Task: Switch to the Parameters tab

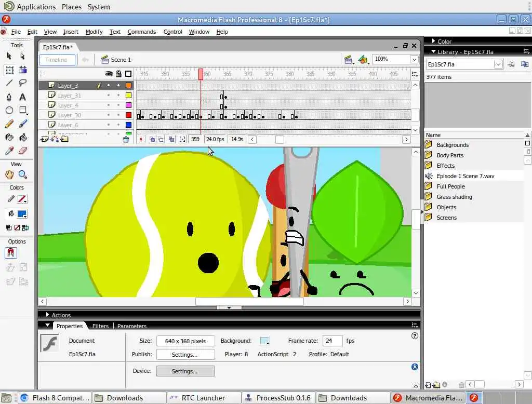Action: tap(131, 326)
